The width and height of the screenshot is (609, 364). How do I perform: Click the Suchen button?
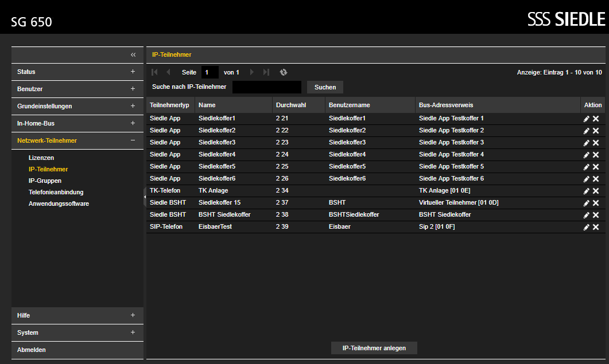pyautogui.click(x=325, y=87)
